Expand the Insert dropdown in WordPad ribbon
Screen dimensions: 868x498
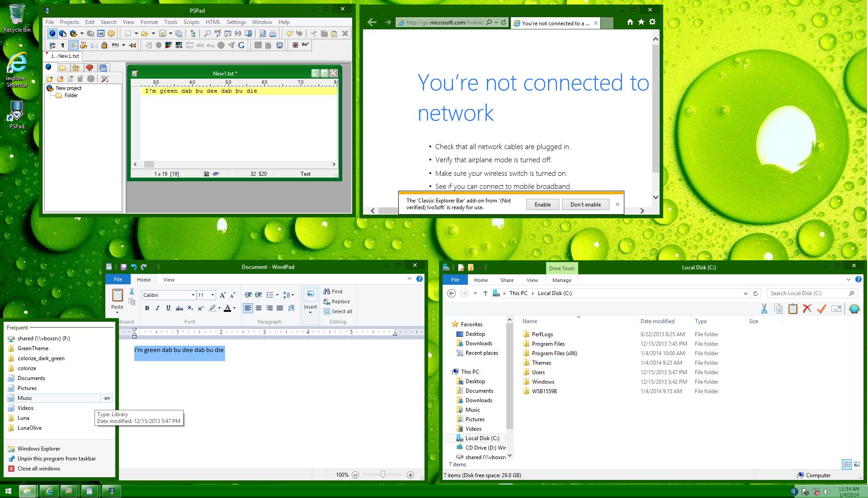(310, 312)
